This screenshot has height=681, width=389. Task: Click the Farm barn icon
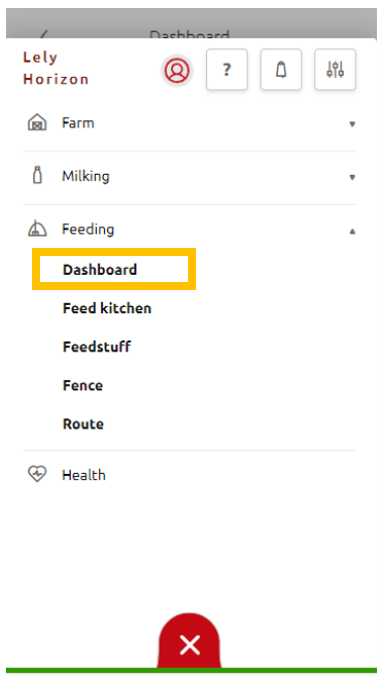[37, 122]
